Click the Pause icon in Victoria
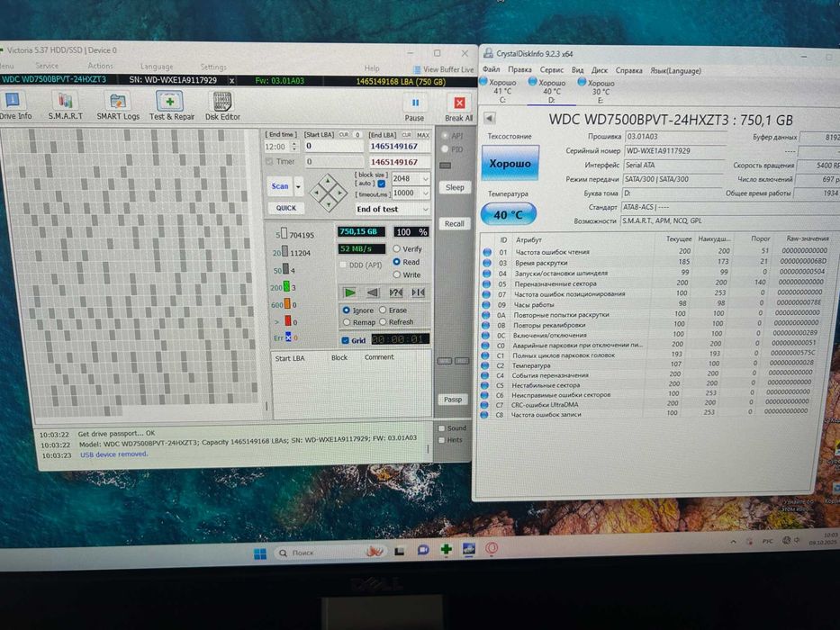The image size is (840, 630). pyautogui.click(x=415, y=103)
